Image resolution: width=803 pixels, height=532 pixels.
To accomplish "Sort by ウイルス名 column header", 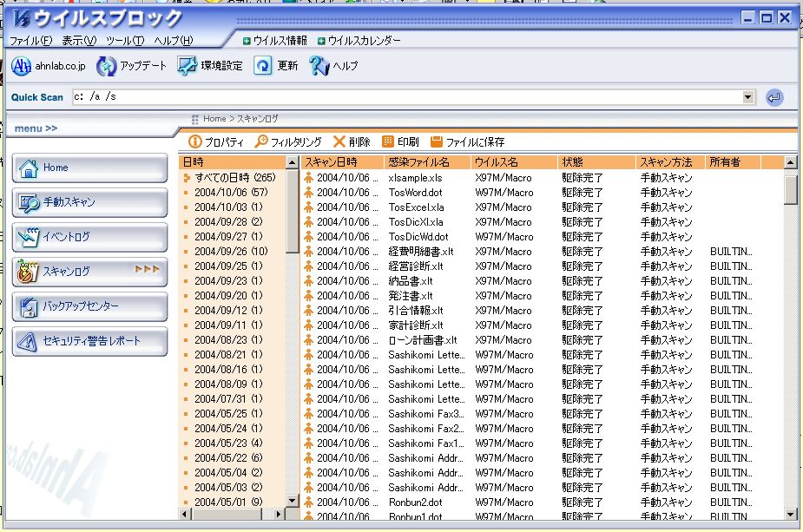I will click(x=514, y=162).
